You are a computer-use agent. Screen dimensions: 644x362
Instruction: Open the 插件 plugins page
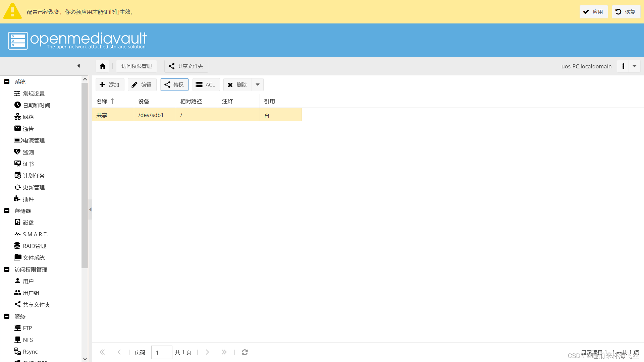pyautogui.click(x=28, y=199)
